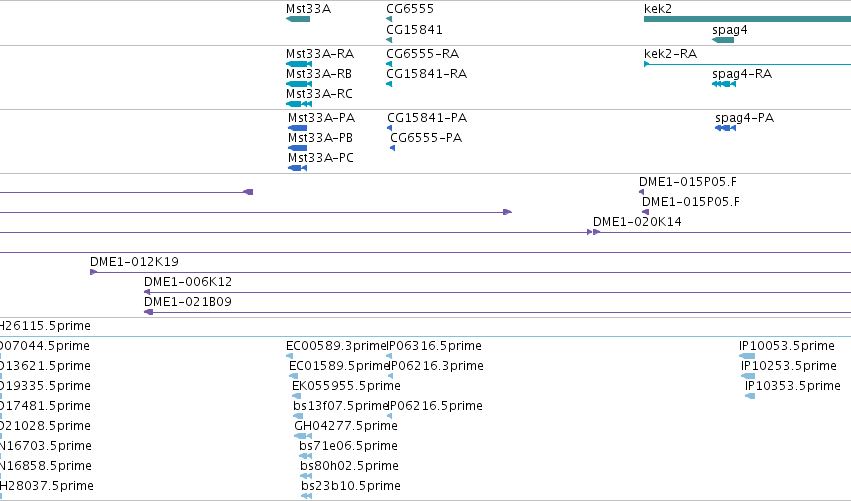851x501 pixels.
Task: Select the lower DME1-015P05.F clone
Action: [x=645, y=212]
